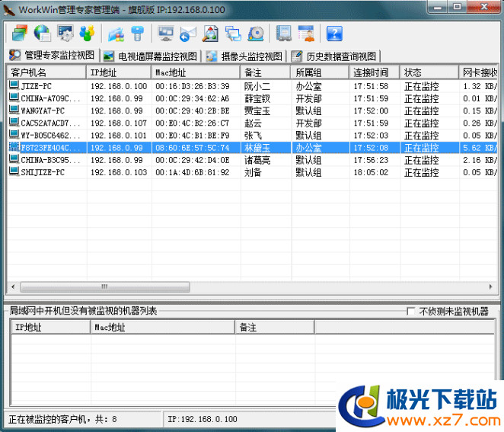Open the globe with document toolbar icon
Screen dimensions: 504x432
tap(42, 33)
